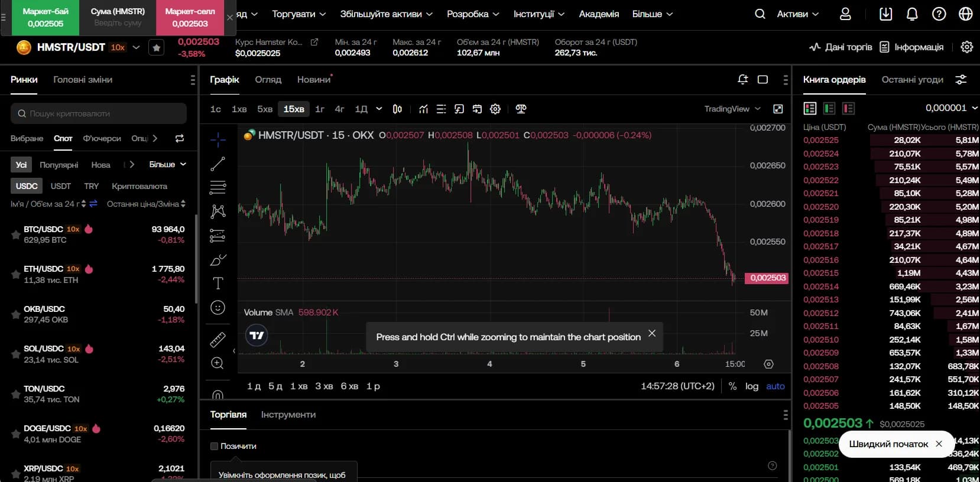Open the emoji icons tool
This screenshot has height=482, width=980.
pos(218,308)
